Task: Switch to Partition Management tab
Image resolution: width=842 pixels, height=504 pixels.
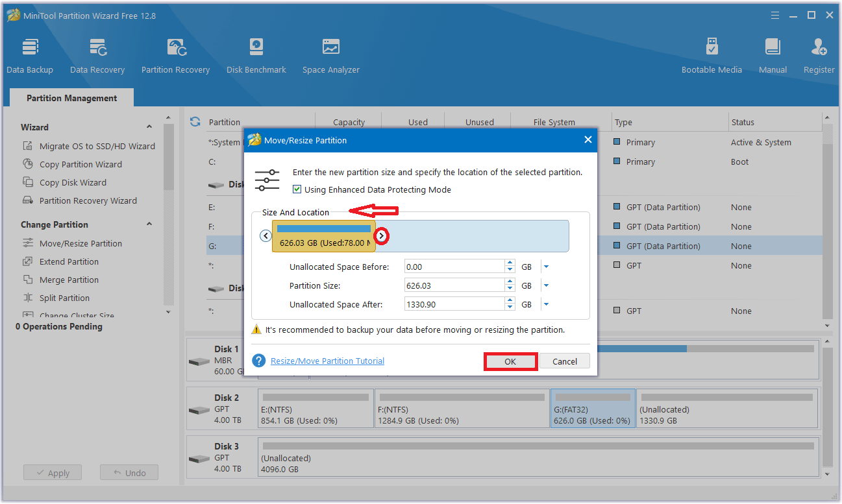Action: tap(72, 98)
